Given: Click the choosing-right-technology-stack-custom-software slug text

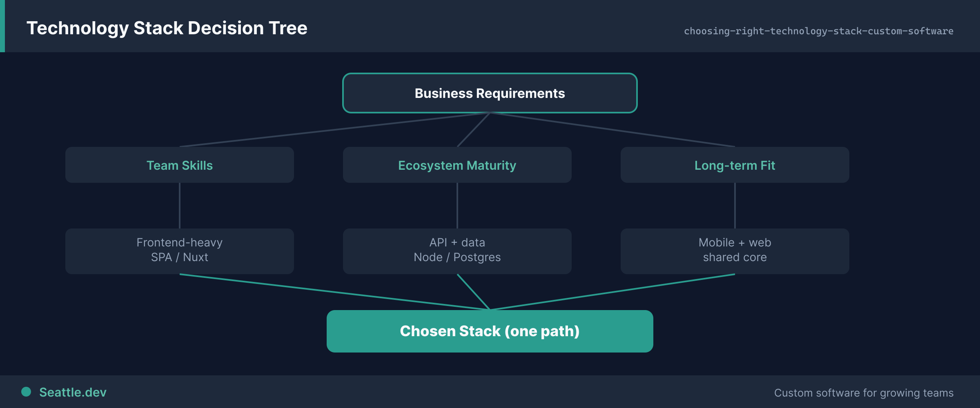Looking at the screenshot, I should 819,31.
